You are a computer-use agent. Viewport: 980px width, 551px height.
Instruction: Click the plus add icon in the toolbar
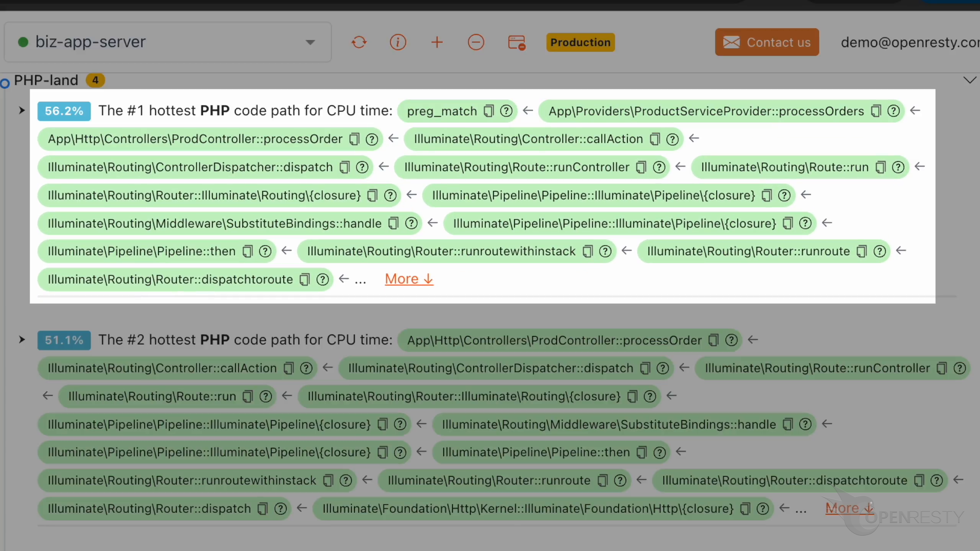(437, 42)
